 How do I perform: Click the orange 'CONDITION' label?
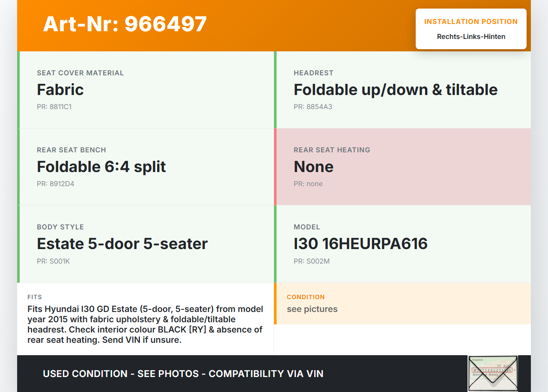[x=306, y=297]
